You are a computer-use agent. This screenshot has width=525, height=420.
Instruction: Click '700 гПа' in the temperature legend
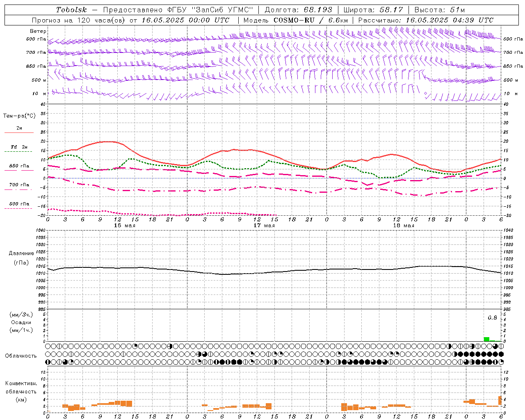point(19,185)
